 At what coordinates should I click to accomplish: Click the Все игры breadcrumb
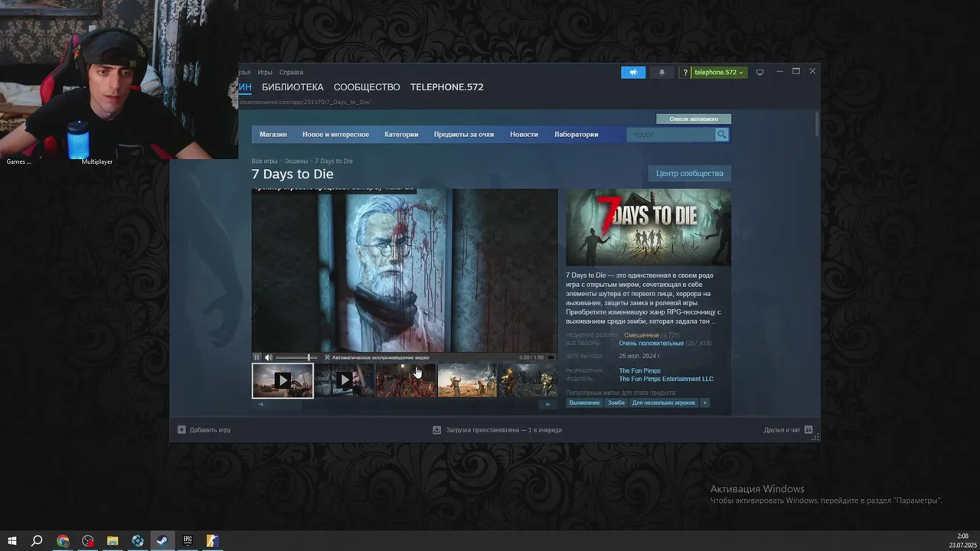click(x=264, y=161)
